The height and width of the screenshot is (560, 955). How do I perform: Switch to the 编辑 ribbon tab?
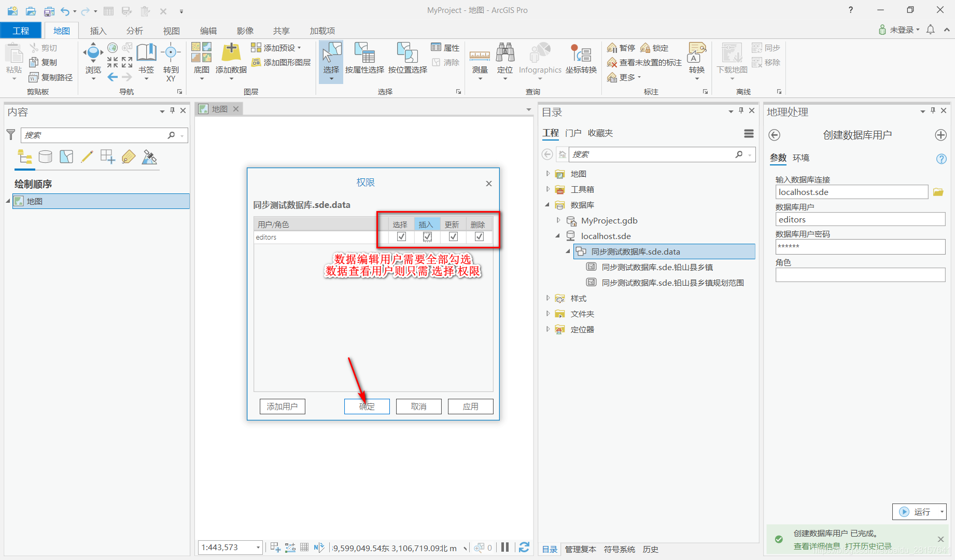pyautogui.click(x=208, y=31)
